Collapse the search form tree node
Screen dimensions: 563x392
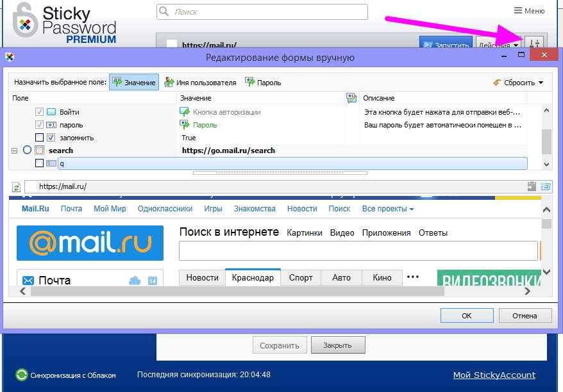point(14,151)
